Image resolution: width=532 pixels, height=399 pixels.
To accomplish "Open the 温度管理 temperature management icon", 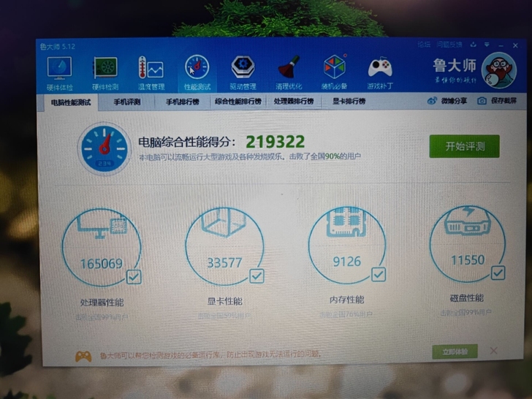I will pyautogui.click(x=151, y=73).
